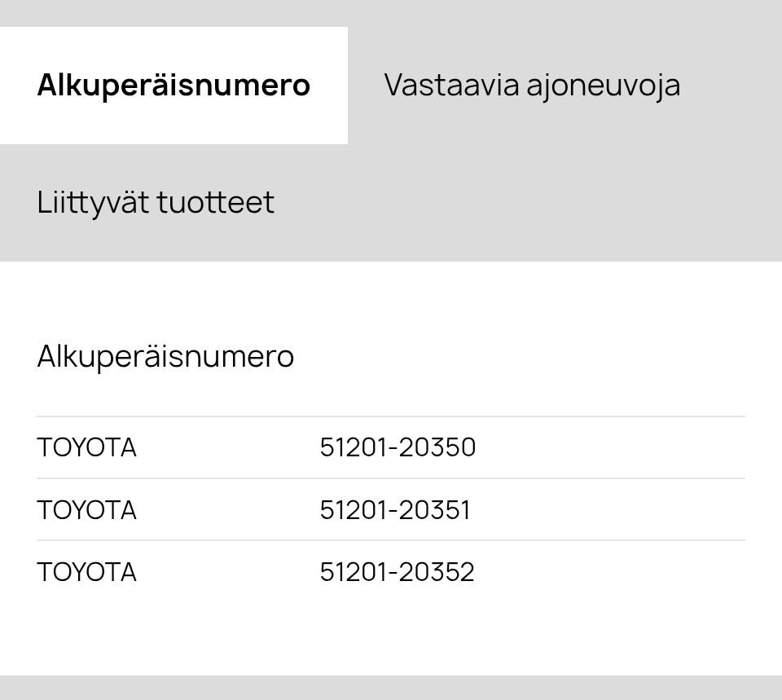Viewport: 782px width, 700px height.
Task: Click empty gray area right of Liittyvät tuotteet
Action: coord(529,202)
